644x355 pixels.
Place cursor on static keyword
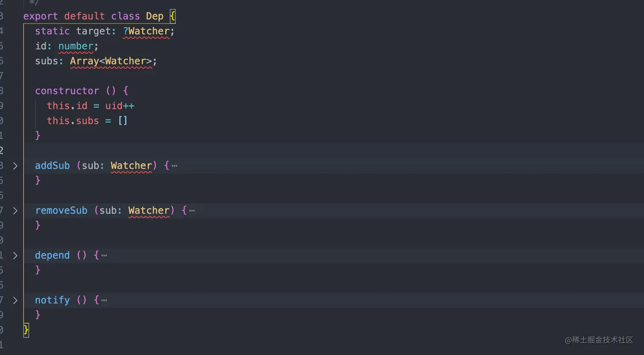coord(52,31)
